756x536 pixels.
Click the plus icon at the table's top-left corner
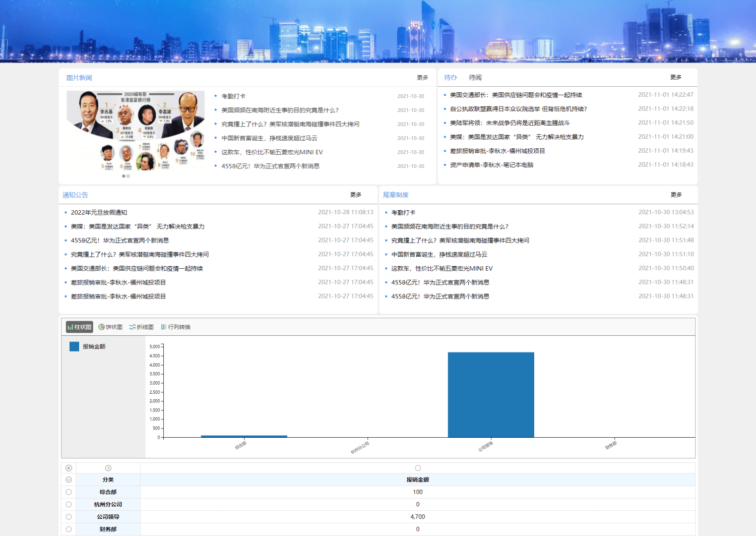[69, 468]
